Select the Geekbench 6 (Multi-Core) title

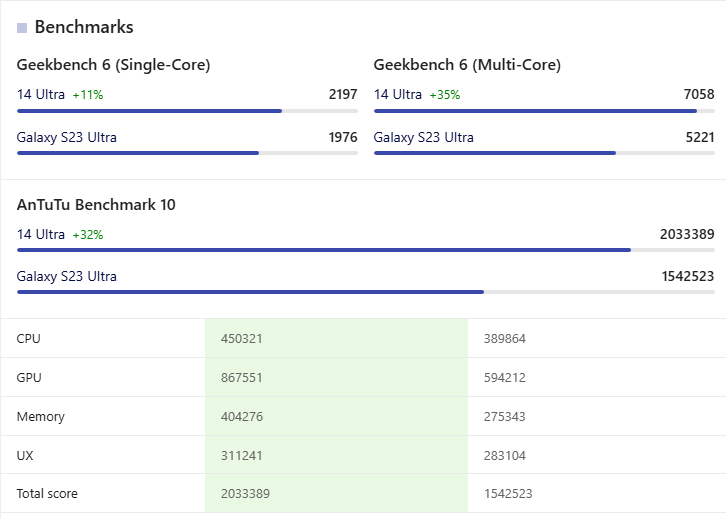[467, 65]
